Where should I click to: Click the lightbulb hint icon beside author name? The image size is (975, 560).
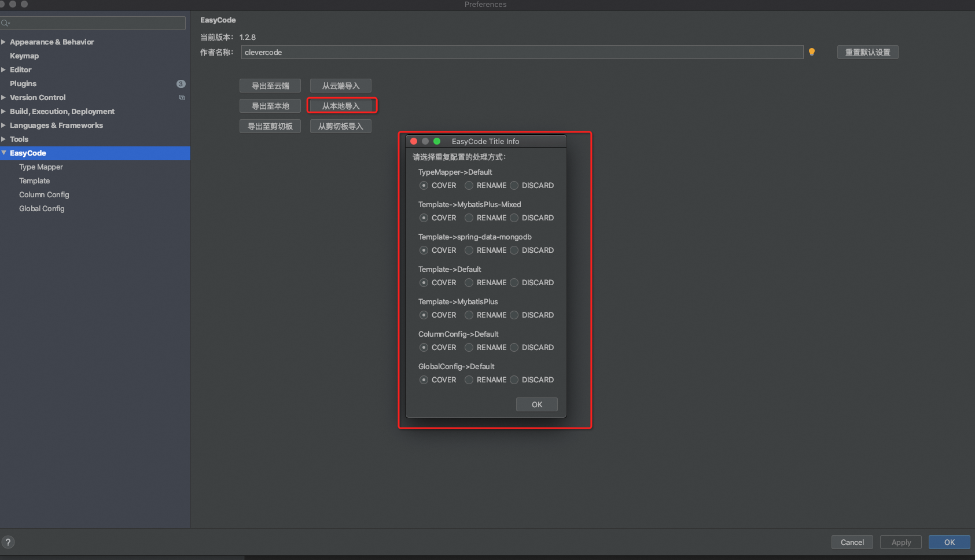[812, 52]
